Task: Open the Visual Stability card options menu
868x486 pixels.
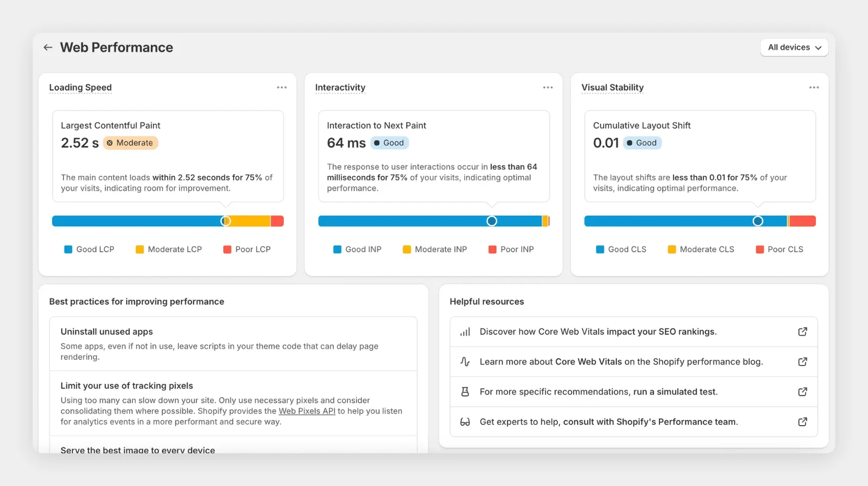Action: click(x=814, y=87)
